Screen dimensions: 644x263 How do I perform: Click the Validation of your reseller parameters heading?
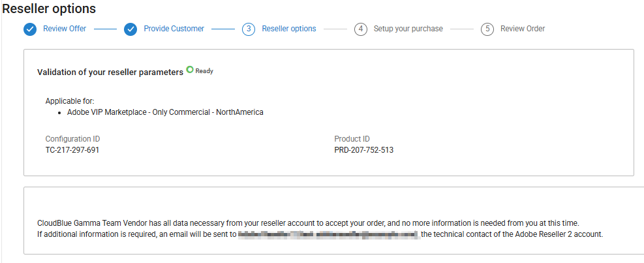[x=110, y=72]
